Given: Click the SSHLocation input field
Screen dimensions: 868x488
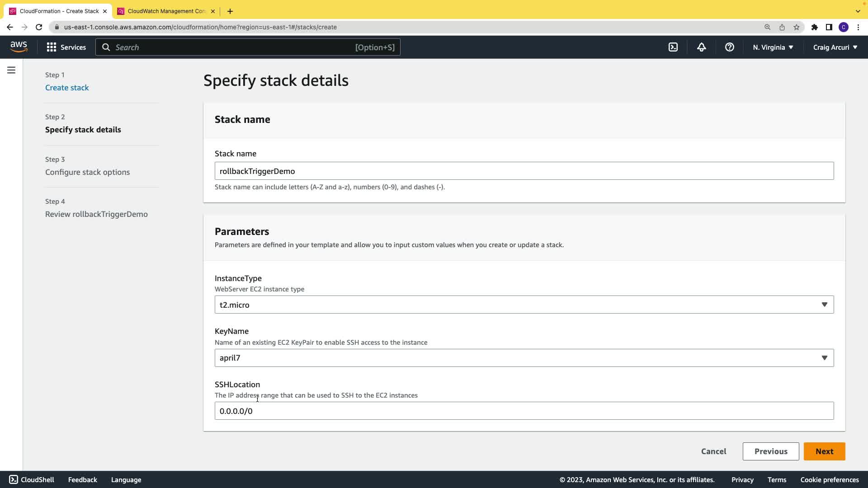Looking at the screenshot, I should (524, 411).
